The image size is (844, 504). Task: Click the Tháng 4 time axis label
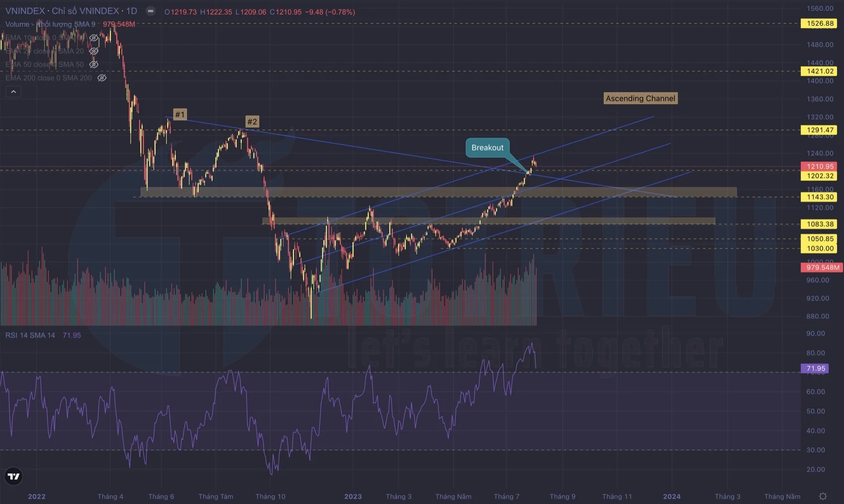(x=110, y=497)
